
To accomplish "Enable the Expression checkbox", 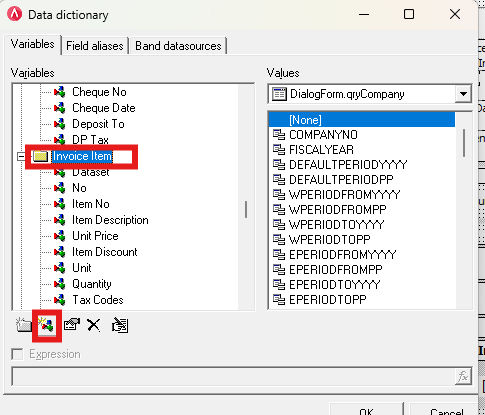I will click(x=17, y=354).
